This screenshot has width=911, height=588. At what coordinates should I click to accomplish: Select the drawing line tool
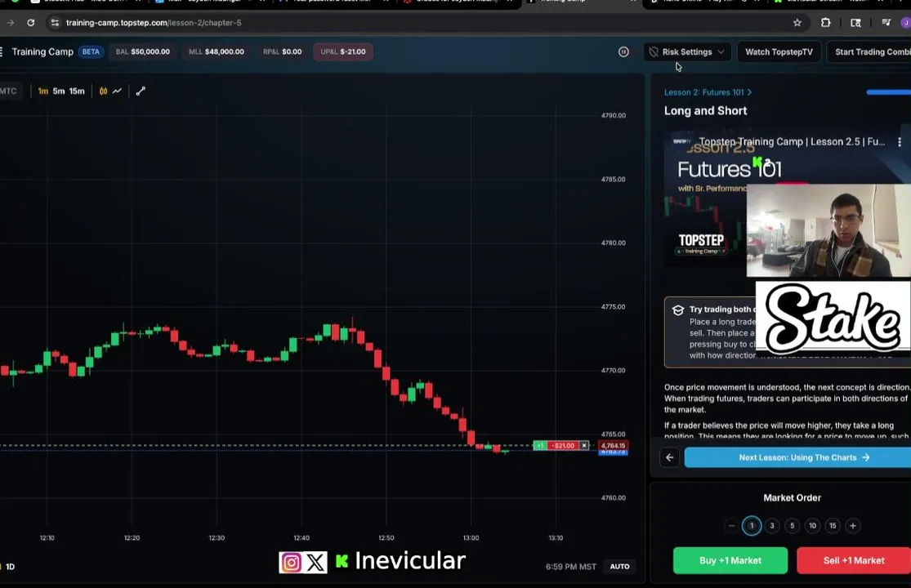coord(141,91)
